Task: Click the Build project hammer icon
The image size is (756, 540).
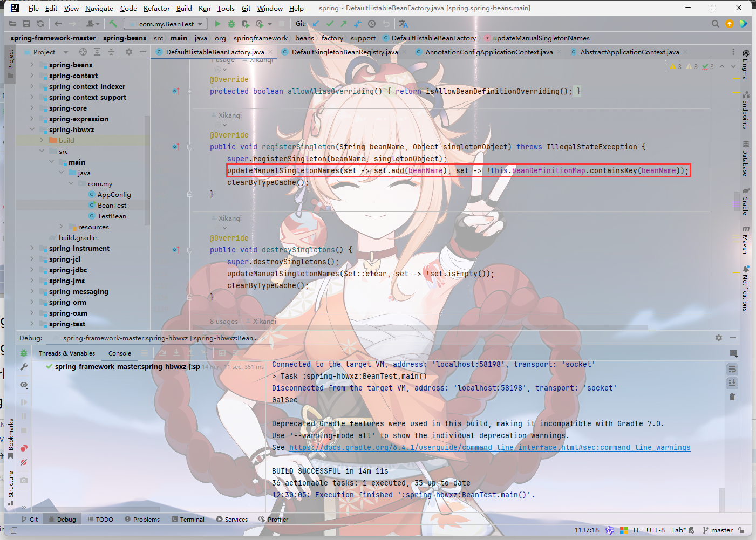Action: point(113,24)
